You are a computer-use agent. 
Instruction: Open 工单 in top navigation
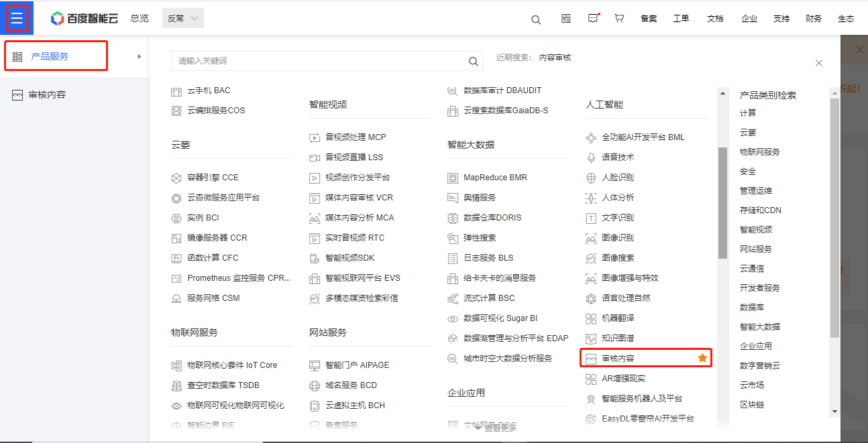[681, 19]
